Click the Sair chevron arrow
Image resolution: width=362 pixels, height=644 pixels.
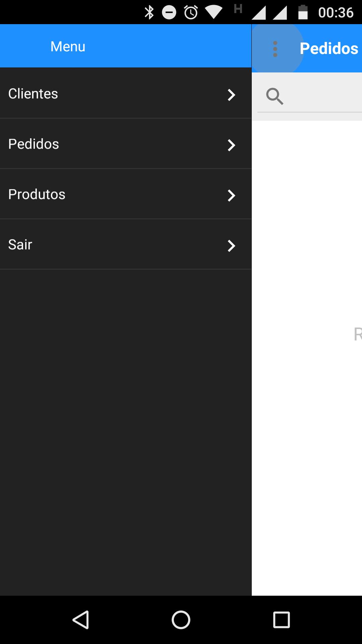231,246
